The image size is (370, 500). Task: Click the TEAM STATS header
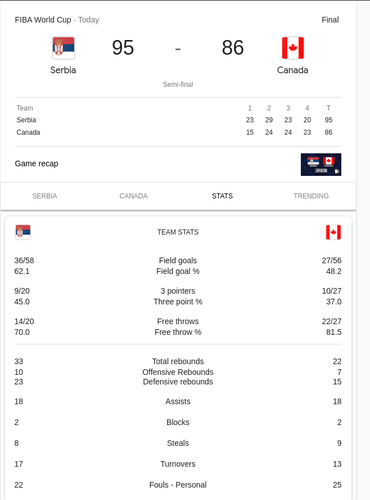[x=178, y=232]
